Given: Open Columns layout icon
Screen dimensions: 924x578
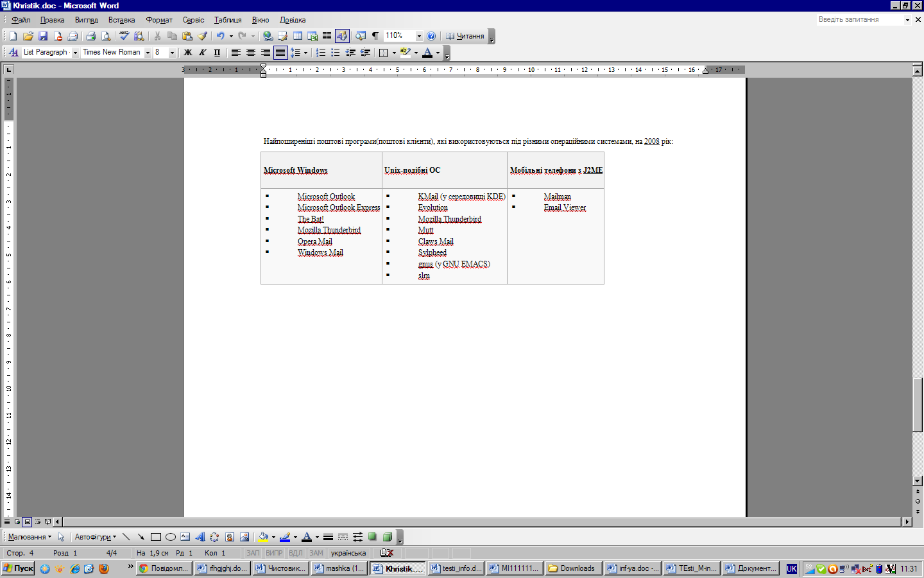Looking at the screenshot, I should (327, 36).
